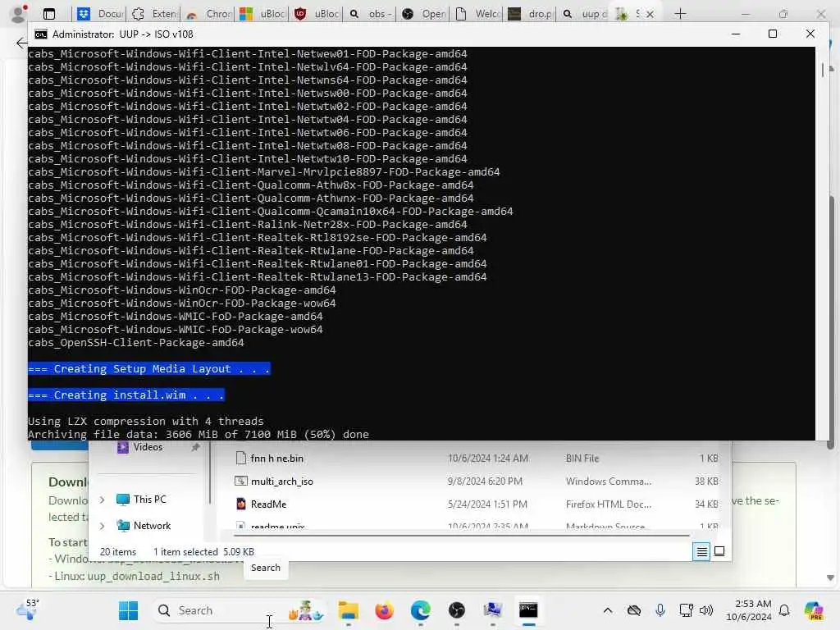Image resolution: width=840 pixels, height=630 pixels.
Task: Open Microsoft Edge from the taskbar
Action: 421,610
